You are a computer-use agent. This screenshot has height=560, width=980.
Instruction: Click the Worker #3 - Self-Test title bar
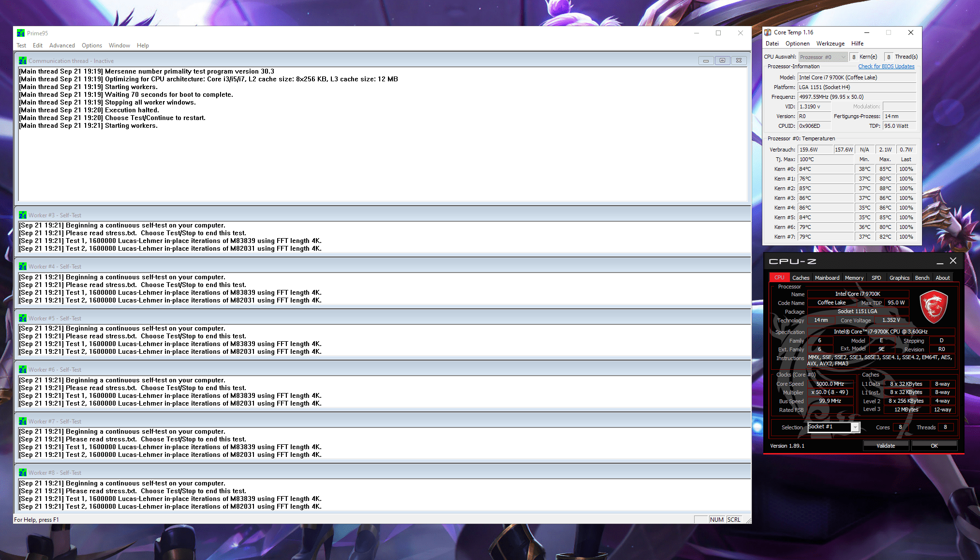(x=382, y=215)
